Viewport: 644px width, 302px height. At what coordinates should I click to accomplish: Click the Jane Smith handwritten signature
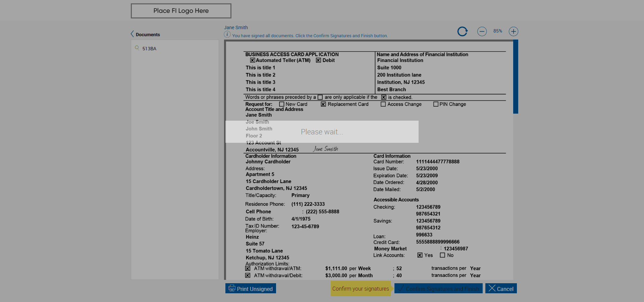[x=325, y=149]
